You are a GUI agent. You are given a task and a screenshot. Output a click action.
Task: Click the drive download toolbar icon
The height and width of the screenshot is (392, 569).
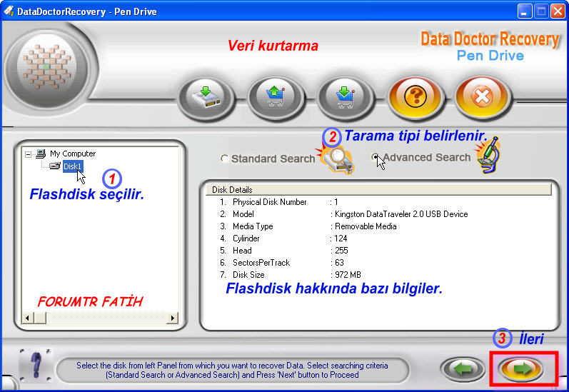click(206, 98)
